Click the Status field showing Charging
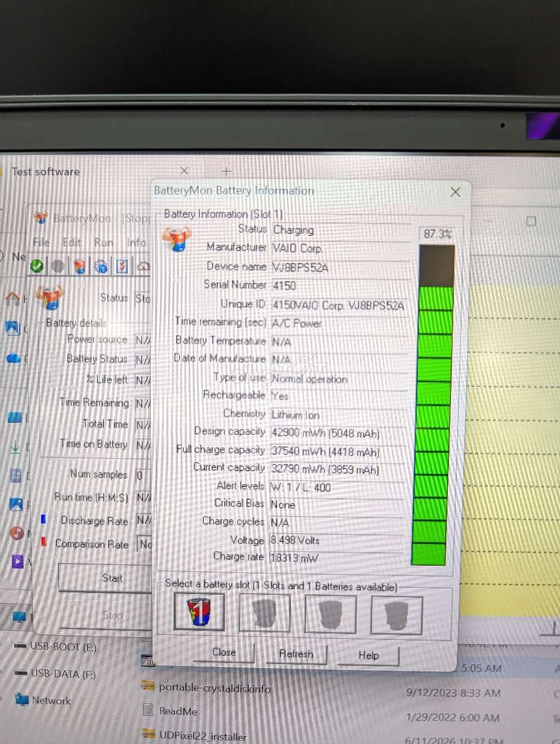The height and width of the screenshot is (744, 560). 341,230
